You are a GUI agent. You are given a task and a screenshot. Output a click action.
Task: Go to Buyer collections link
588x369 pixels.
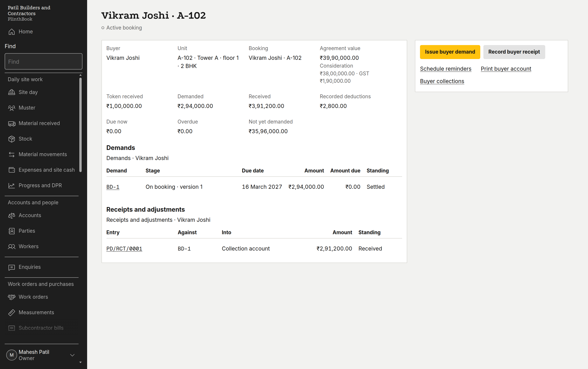442,81
